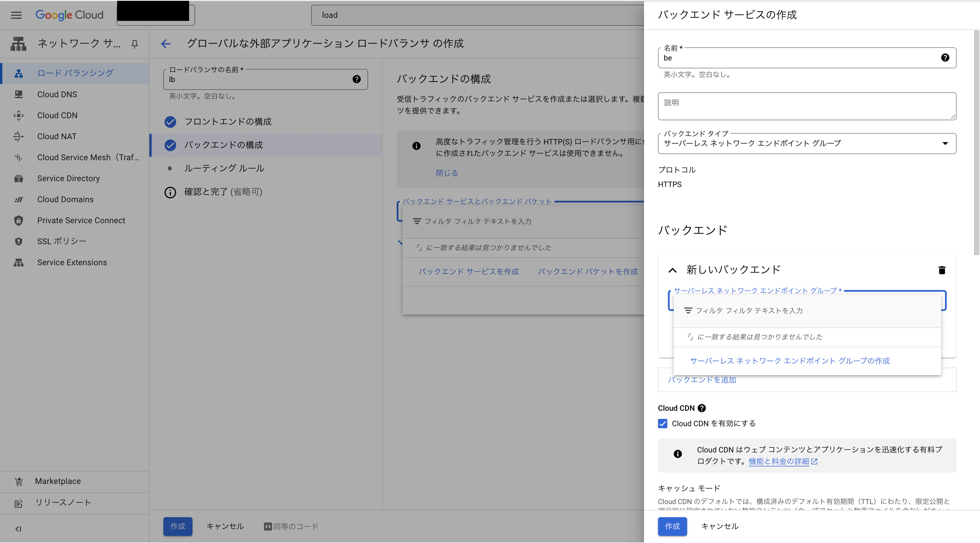Viewport: 980px width, 543px height.
Task: Click the バックエンド バケットを作成 link
Action: pos(588,272)
